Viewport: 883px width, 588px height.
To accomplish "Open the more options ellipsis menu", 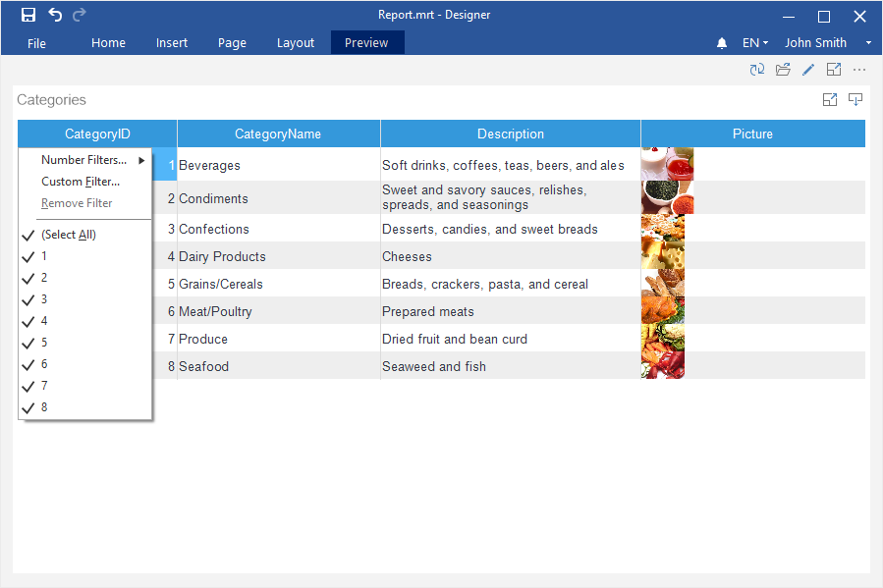I will [859, 70].
